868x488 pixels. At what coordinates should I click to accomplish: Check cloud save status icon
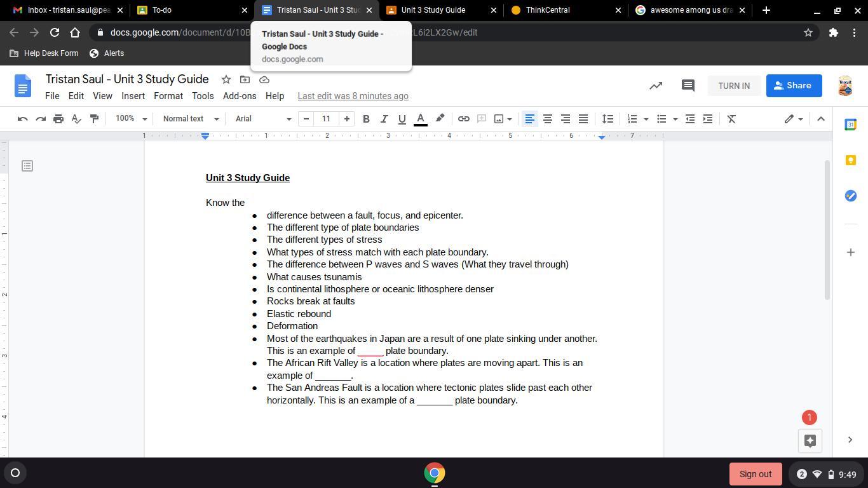pos(264,79)
